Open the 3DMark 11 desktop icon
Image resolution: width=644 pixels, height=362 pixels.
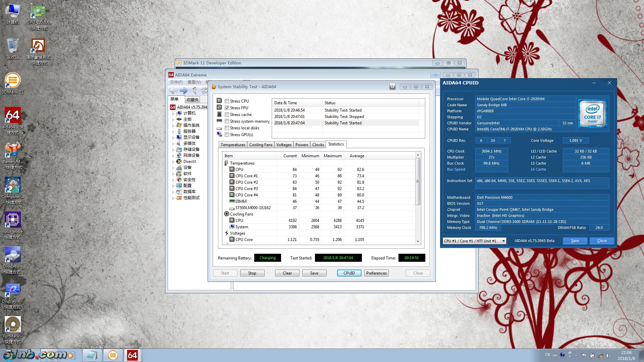coord(12,81)
